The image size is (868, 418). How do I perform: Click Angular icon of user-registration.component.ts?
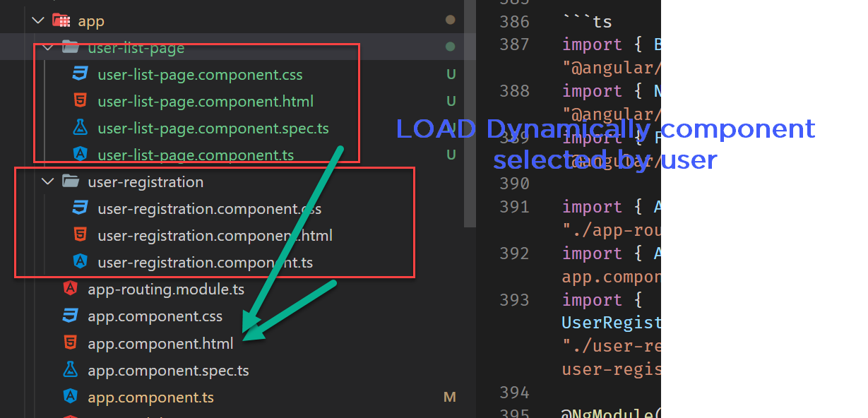pos(80,262)
